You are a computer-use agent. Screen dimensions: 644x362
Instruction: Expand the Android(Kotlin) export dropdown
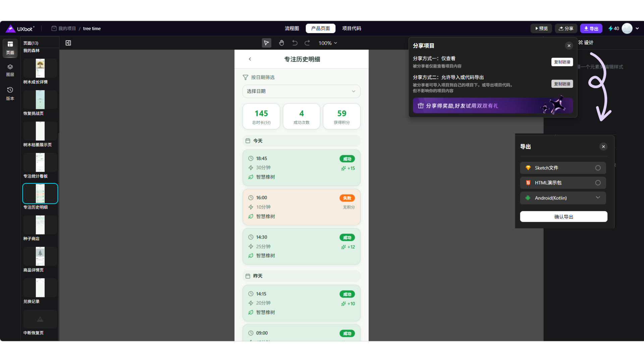coord(598,198)
